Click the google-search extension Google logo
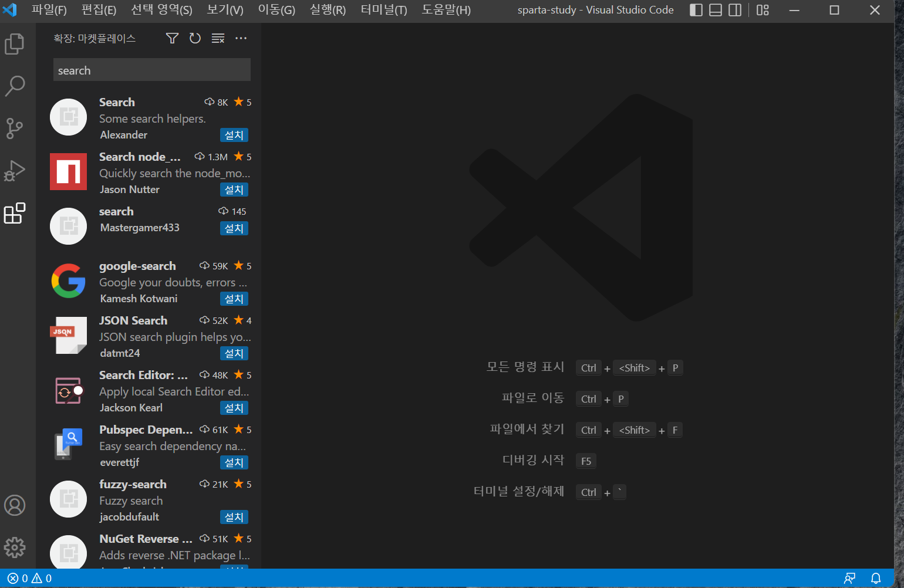Image resolution: width=904 pixels, height=588 pixels. click(69, 281)
